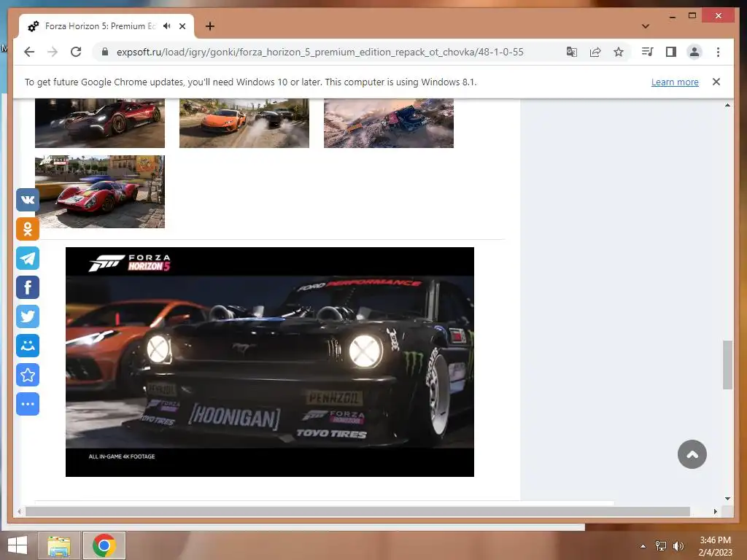This screenshot has width=747, height=560.
Task: Share this page from address bar
Action: [595, 52]
